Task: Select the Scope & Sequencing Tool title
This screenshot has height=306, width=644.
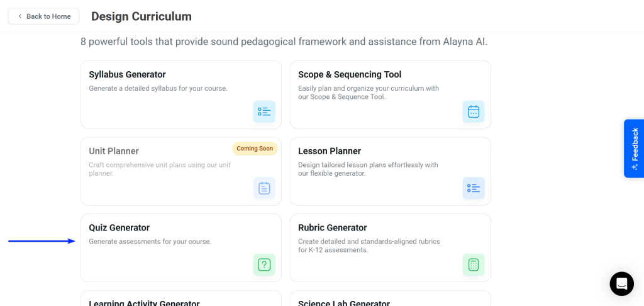Action: click(x=350, y=74)
